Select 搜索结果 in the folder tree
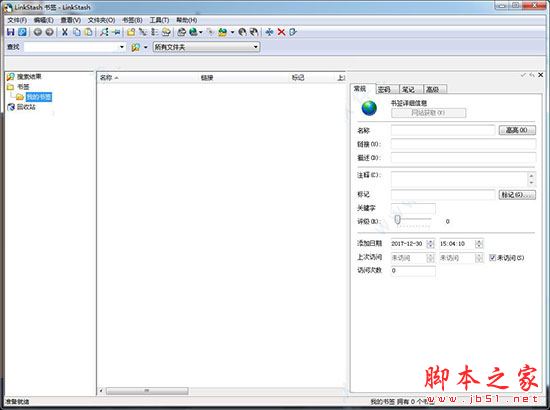This screenshot has height=410, width=550. click(x=29, y=76)
